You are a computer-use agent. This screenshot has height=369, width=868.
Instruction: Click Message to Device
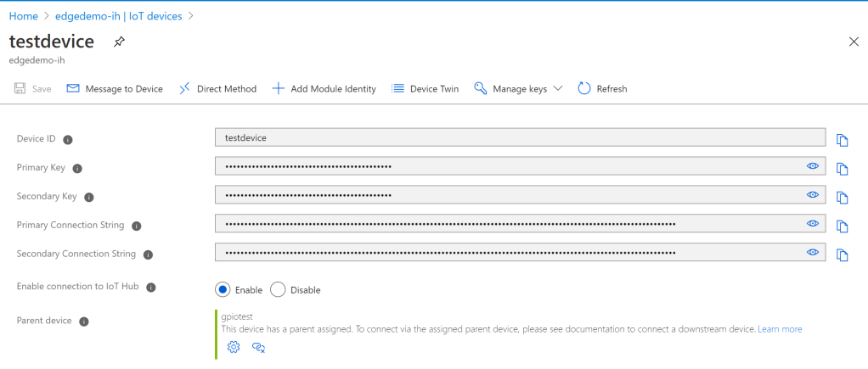pos(115,88)
